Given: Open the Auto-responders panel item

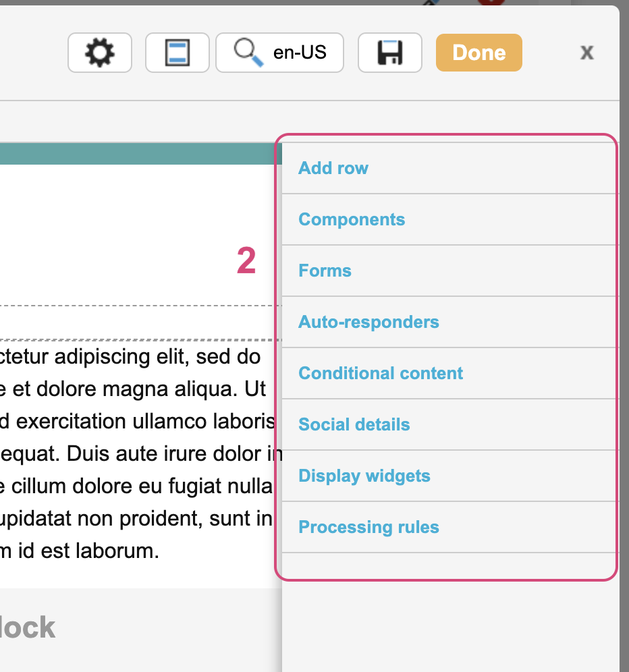Looking at the screenshot, I should click(x=368, y=322).
